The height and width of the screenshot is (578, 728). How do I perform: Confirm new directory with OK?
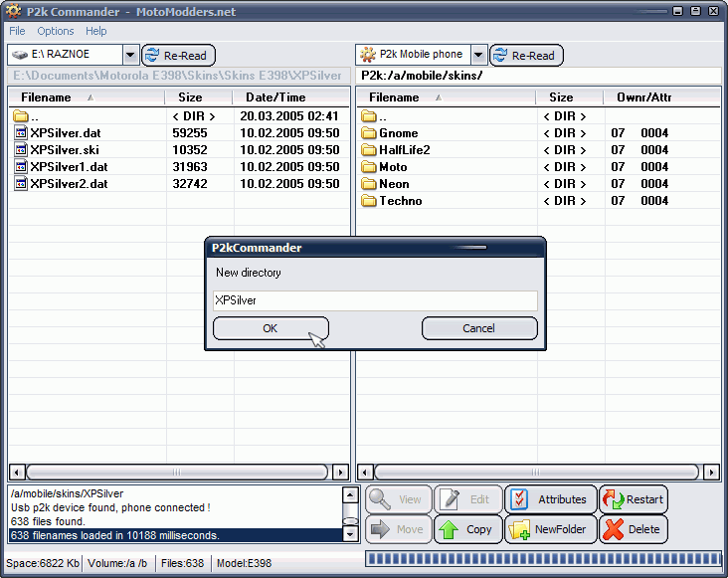[x=271, y=328]
